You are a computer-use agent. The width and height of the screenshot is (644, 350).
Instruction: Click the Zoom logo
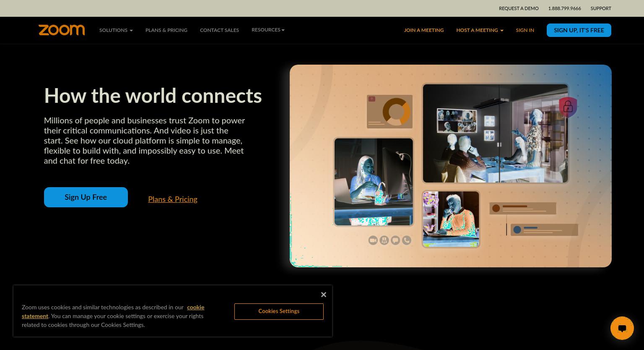tap(62, 30)
